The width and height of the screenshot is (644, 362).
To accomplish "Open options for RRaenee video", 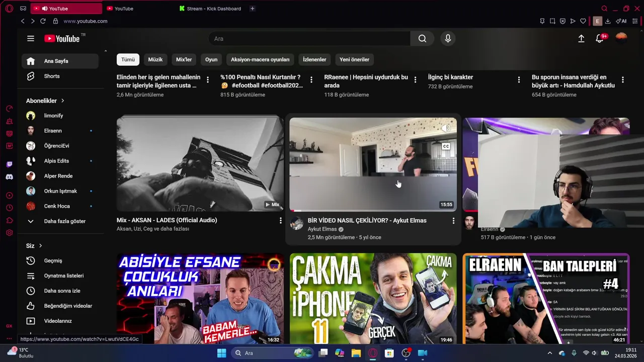I will tap(415, 79).
